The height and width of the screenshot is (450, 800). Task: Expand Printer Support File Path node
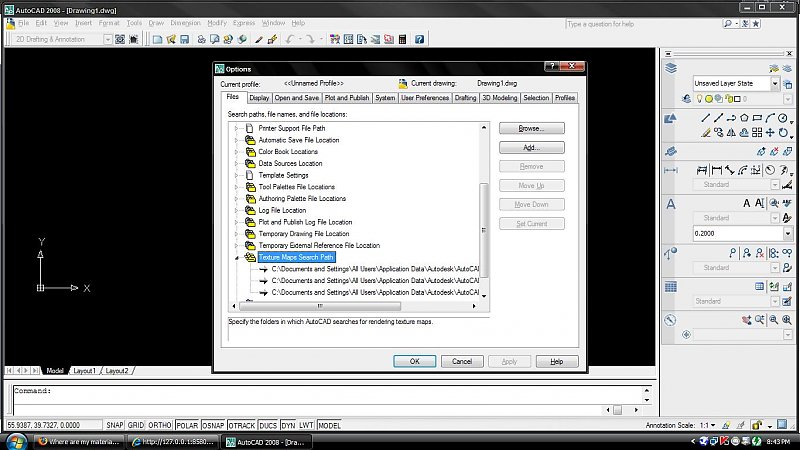coord(236,129)
